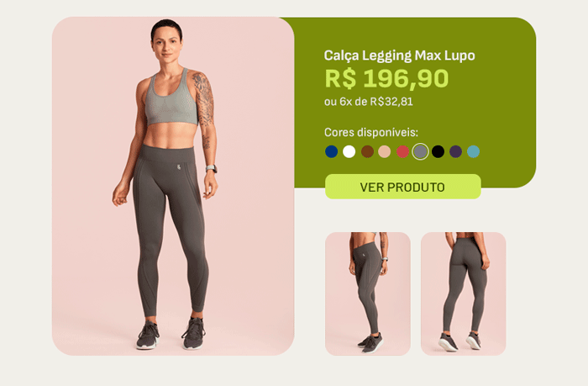This screenshot has height=386, width=588.
Task: Select the black color swatch
Action: coord(438,151)
